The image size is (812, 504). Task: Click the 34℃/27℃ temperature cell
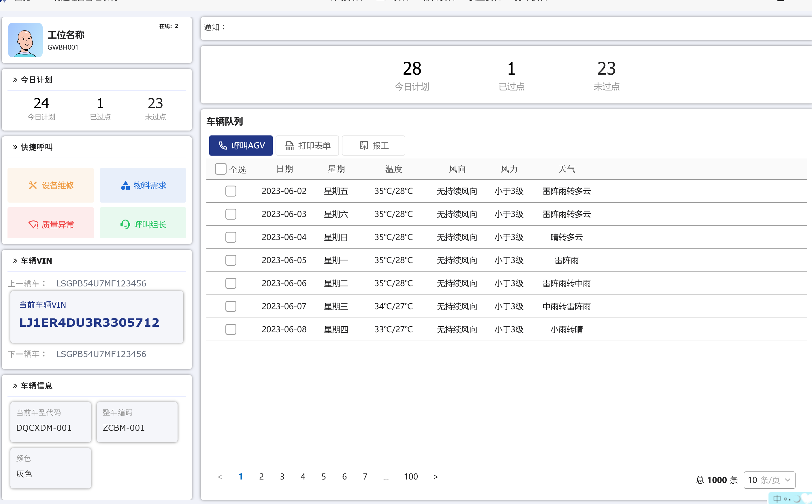[x=394, y=306]
